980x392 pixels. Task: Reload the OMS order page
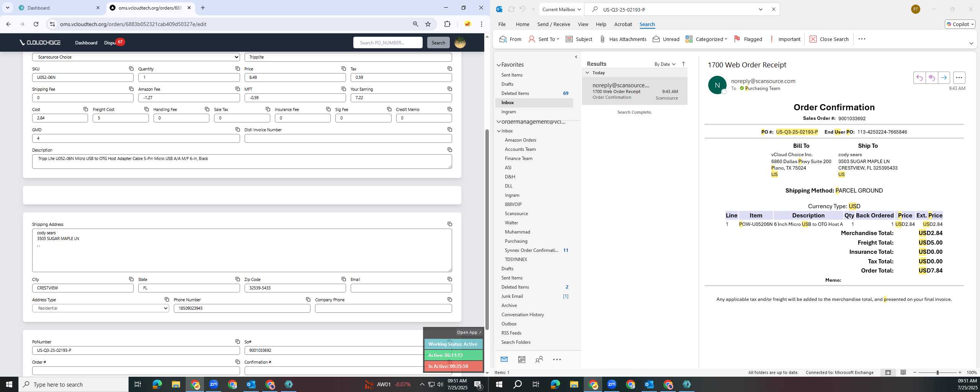click(x=36, y=24)
